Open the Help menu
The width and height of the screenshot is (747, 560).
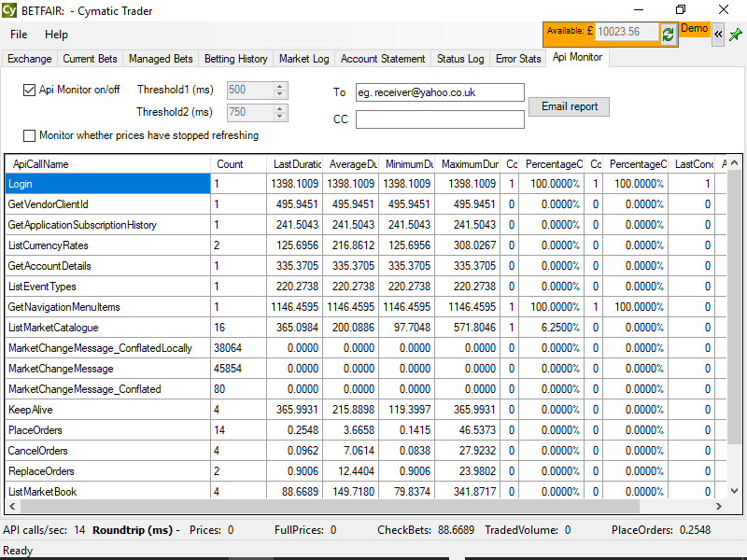click(56, 35)
